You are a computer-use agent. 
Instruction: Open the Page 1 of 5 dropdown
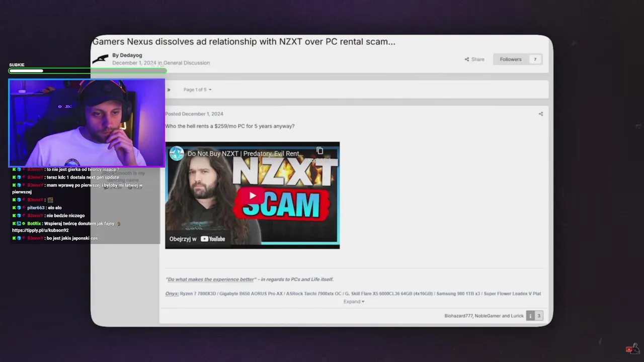197,89
